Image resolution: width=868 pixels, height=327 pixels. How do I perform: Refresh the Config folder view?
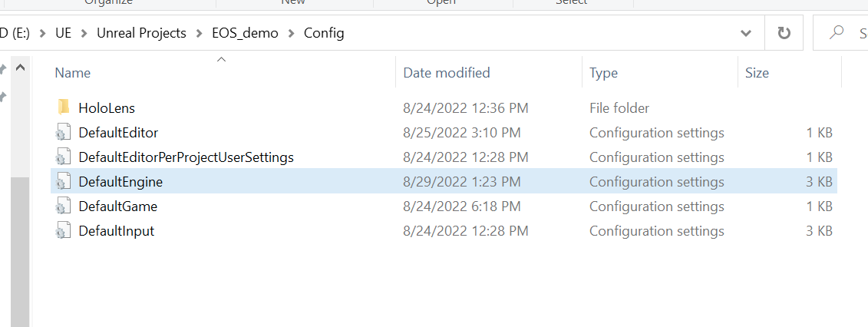[x=784, y=33]
